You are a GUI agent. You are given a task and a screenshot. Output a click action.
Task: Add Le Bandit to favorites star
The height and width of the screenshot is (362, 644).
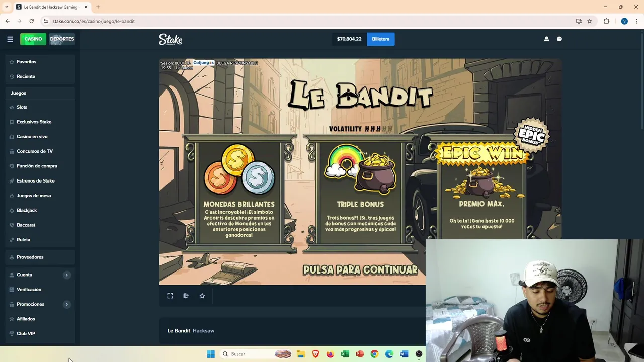point(202,296)
